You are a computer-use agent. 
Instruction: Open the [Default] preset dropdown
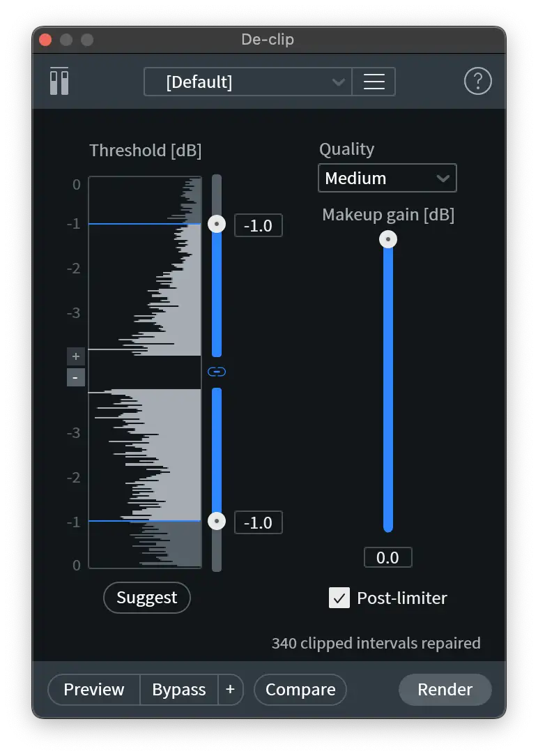click(x=247, y=82)
